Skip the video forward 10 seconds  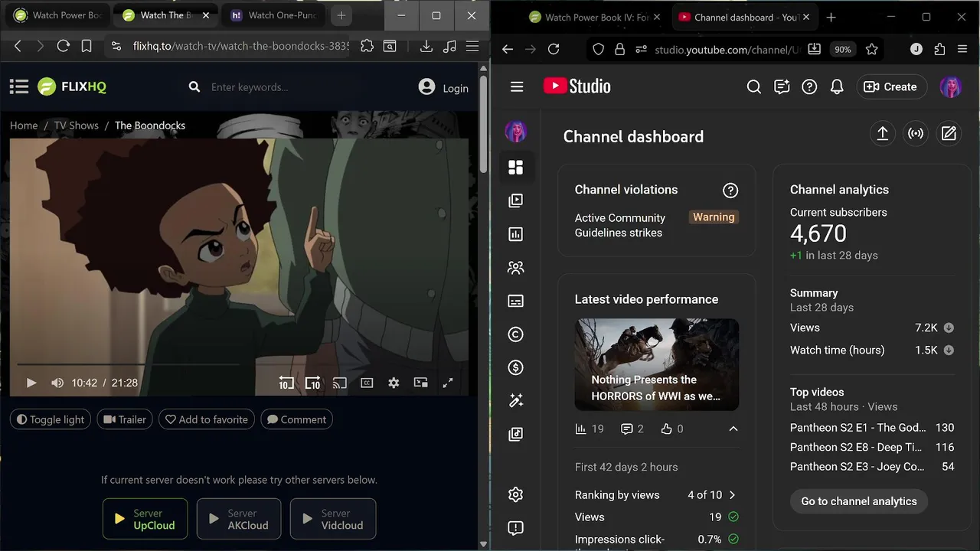312,383
